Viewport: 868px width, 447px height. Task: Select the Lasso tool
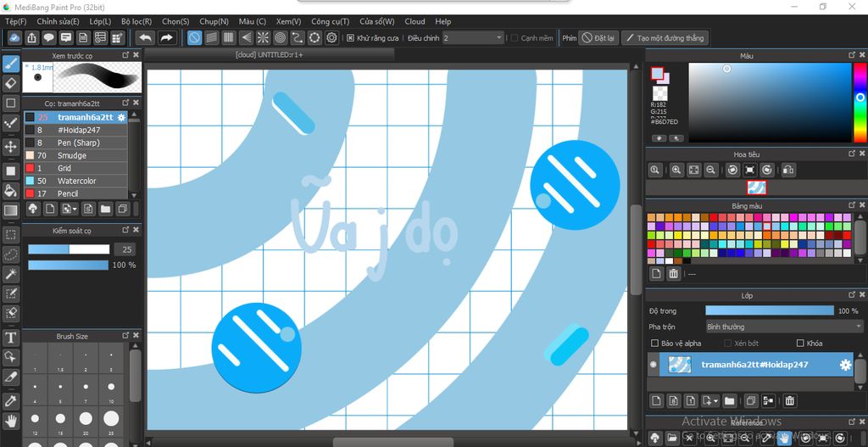coord(10,254)
